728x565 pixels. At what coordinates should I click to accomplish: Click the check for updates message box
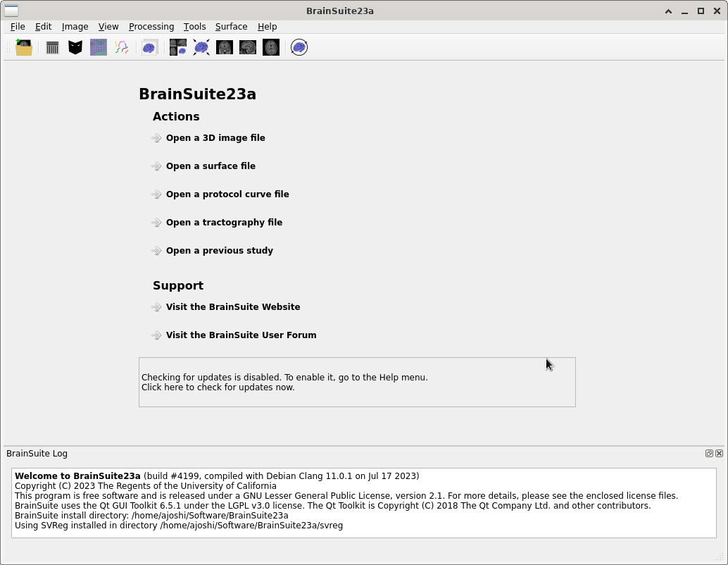pyautogui.click(x=357, y=382)
